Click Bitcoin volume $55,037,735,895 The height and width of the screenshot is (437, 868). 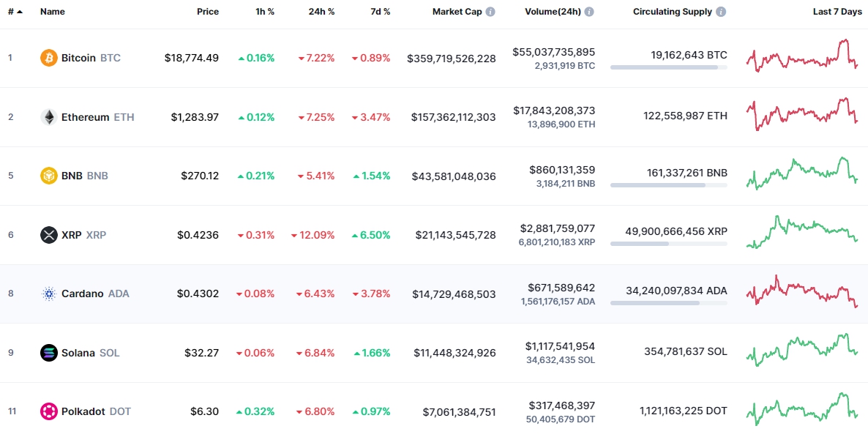[553, 52]
